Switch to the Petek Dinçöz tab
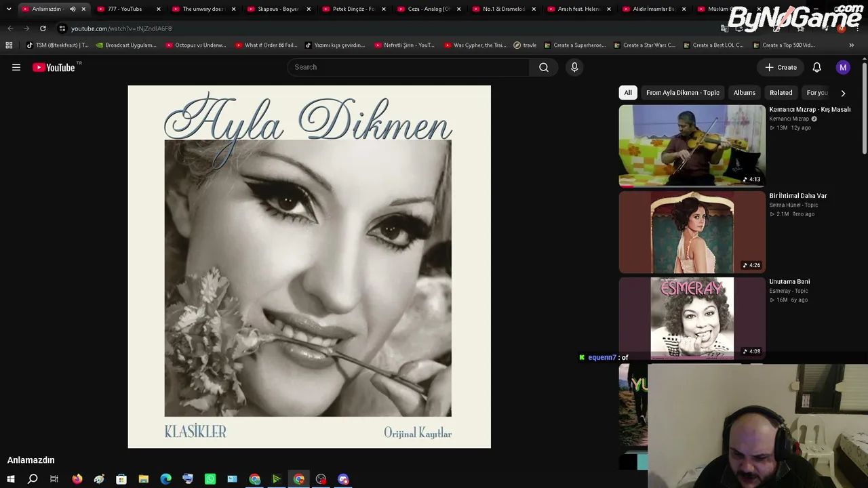Screen dimensions: 868x488 [353, 9]
